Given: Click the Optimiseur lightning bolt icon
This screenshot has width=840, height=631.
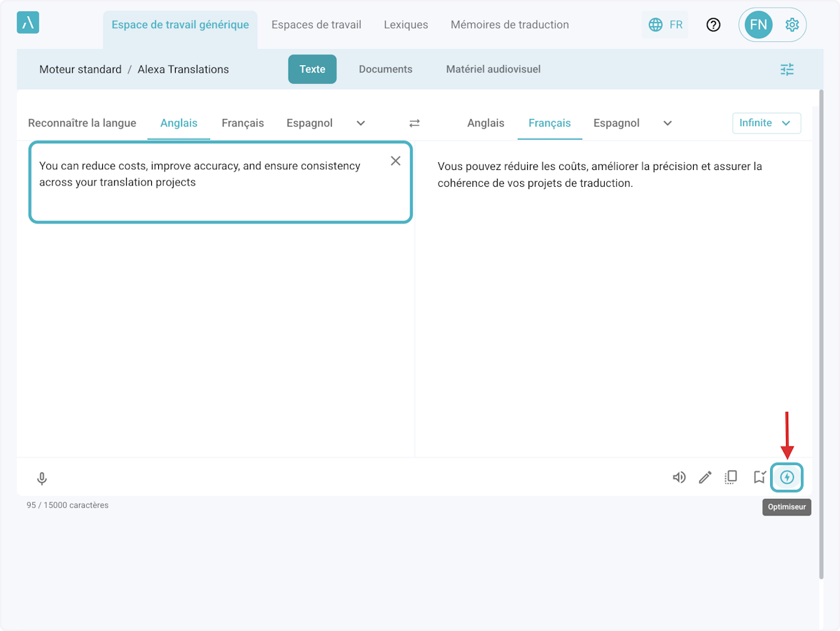Looking at the screenshot, I should click(x=787, y=478).
